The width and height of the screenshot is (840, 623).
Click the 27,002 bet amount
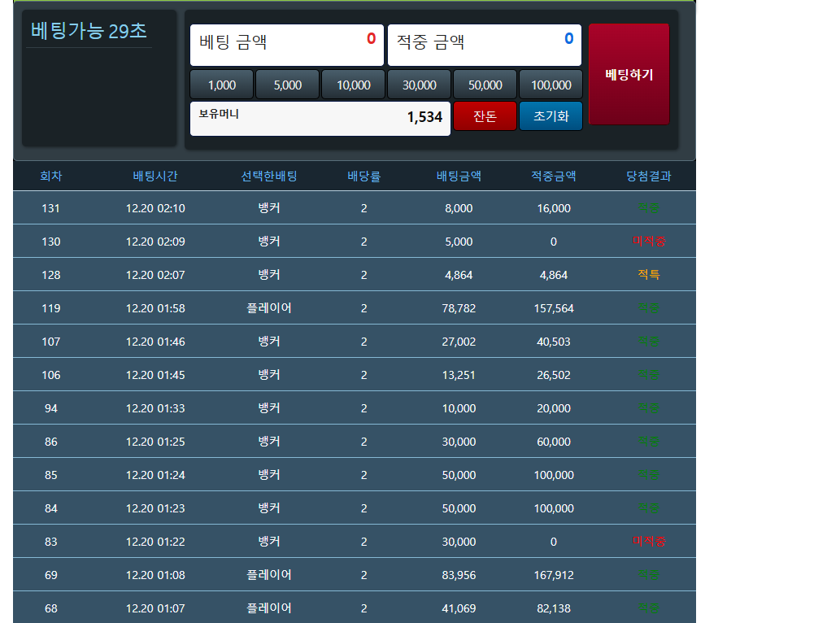pos(459,342)
